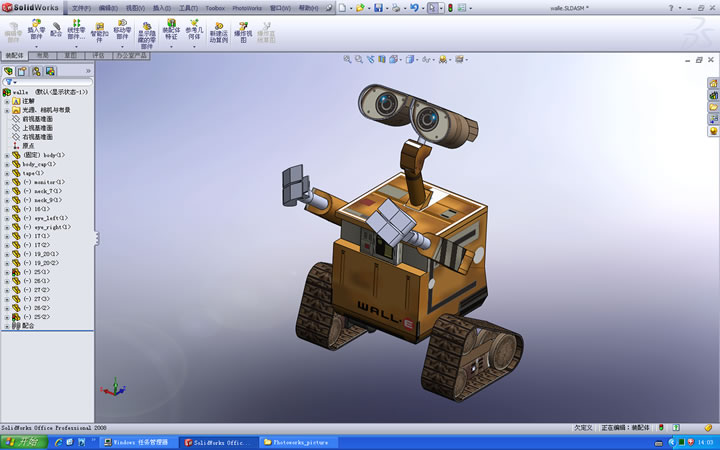Click the Section View icon in viewport toolbar
720x450 pixels.
click(x=382, y=59)
